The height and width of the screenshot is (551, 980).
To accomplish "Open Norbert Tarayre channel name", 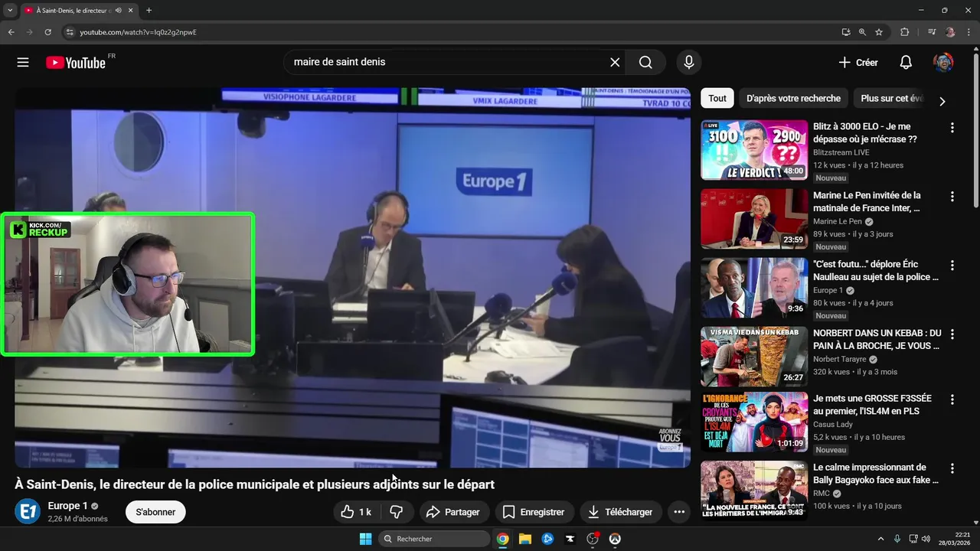I will [x=840, y=359].
